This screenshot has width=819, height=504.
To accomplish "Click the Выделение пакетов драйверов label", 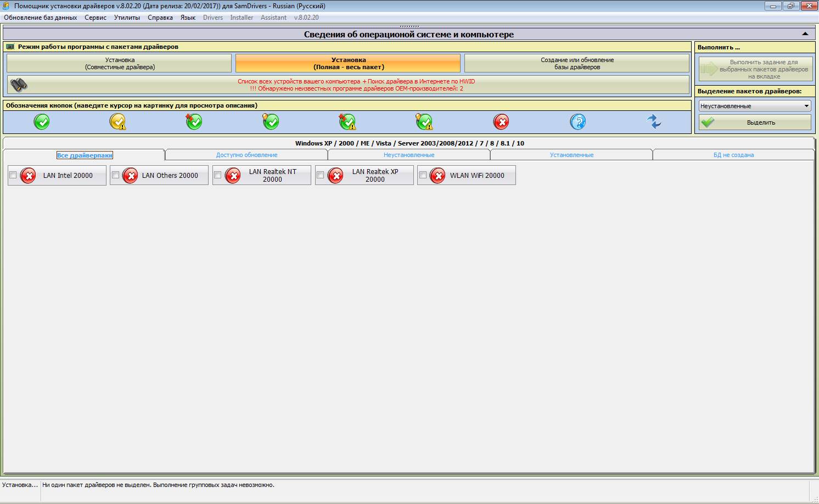I will click(x=749, y=91).
